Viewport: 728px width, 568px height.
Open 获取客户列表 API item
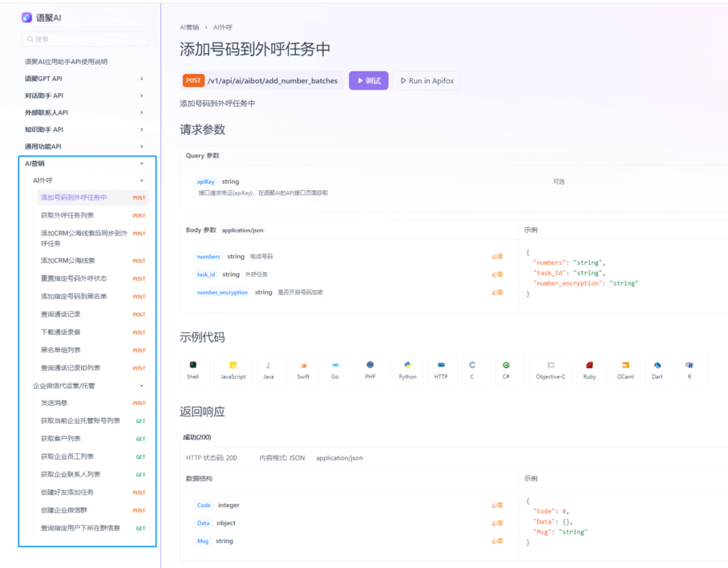pos(93,439)
